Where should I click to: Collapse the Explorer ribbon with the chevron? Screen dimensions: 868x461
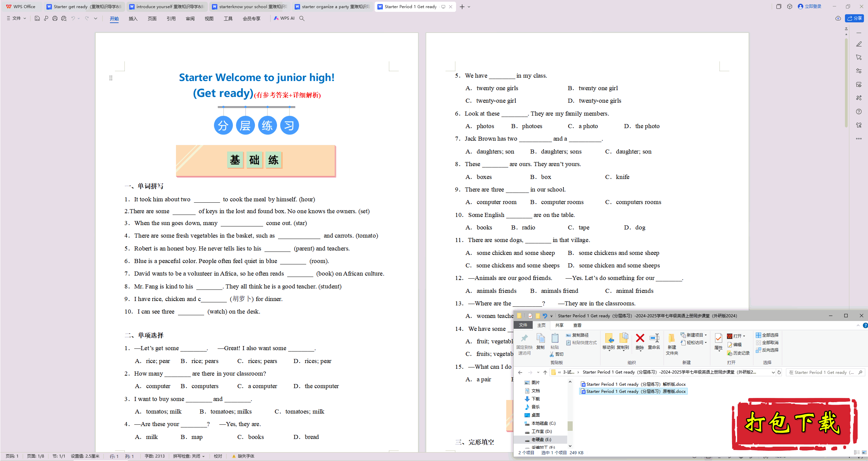click(858, 325)
